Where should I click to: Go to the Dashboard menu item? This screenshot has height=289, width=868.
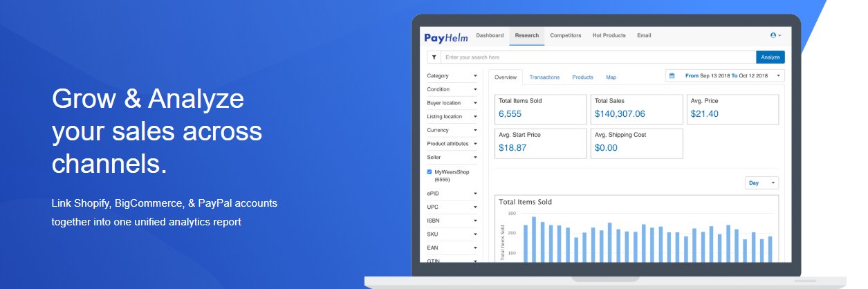pyautogui.click(x=490, y=35)
